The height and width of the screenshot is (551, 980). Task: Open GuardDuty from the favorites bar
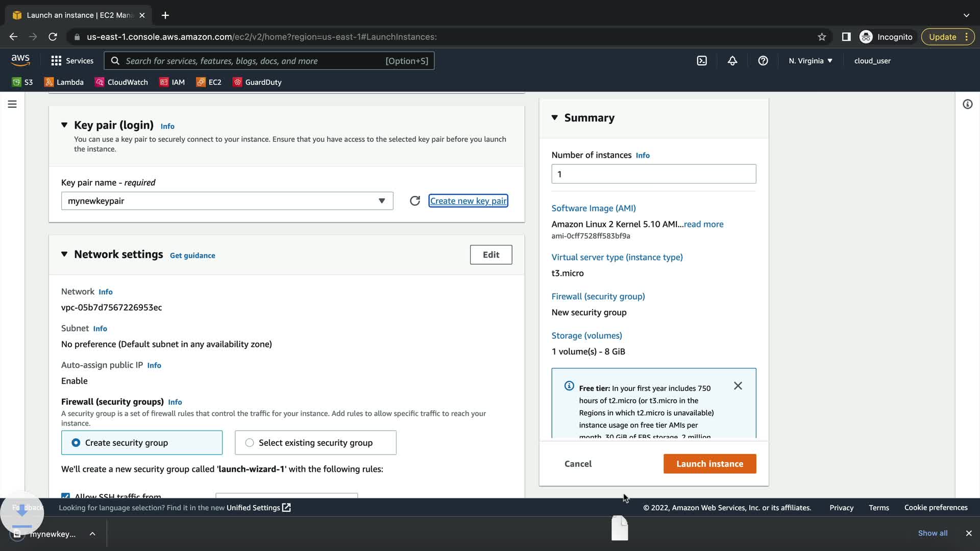click(257, 82)
